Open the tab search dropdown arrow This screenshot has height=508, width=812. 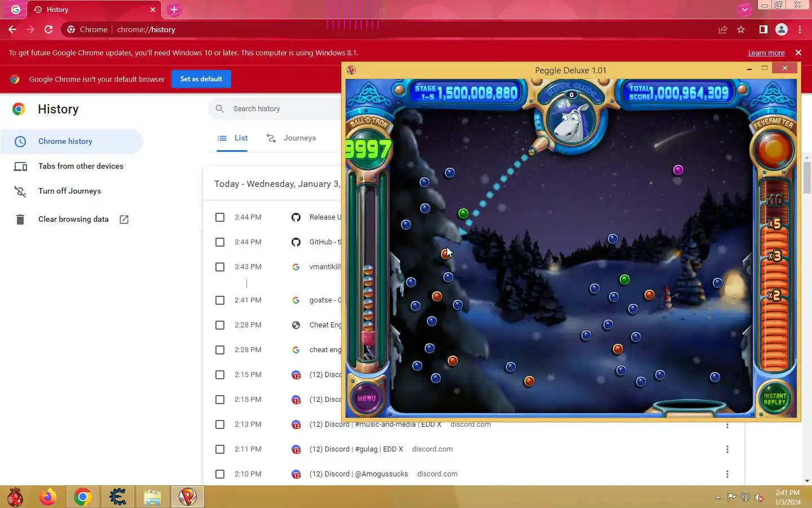pyautogui.click(x=744, y=10)
